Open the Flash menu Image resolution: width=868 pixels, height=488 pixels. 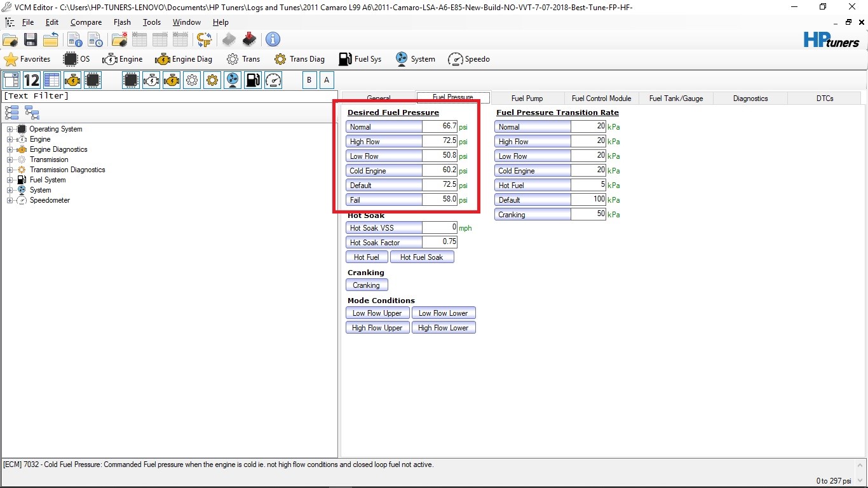point(122,22)
